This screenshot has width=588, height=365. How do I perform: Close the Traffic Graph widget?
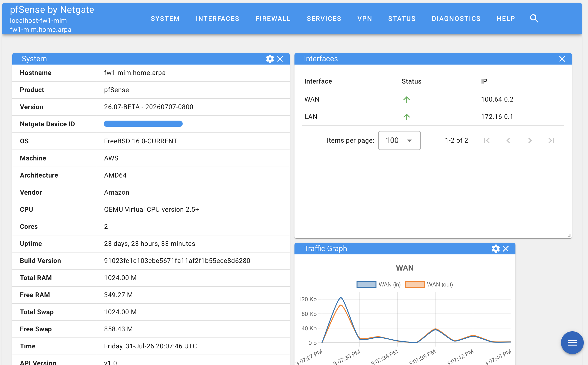pos(506,249)
